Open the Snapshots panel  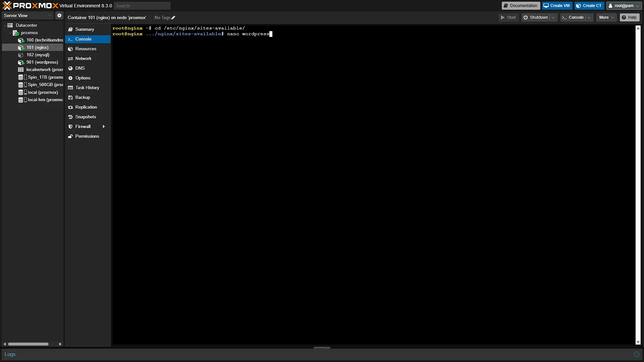click(88, 117)
